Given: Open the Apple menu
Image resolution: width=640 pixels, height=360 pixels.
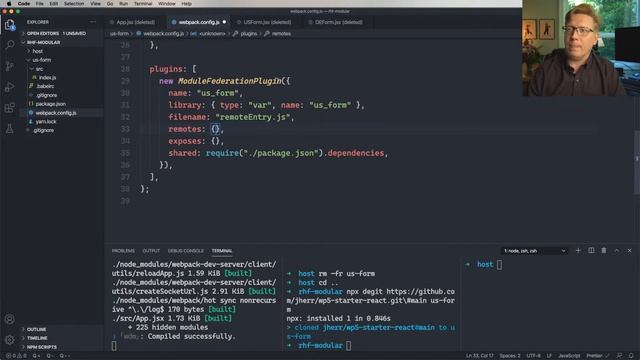Looking at the screenshot, I should point(9,3).
